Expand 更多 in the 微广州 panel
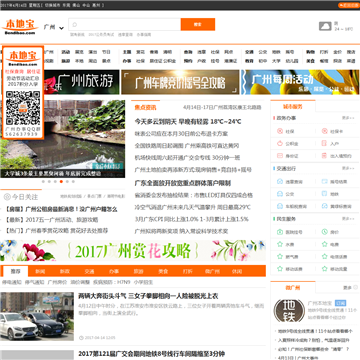 [x=349, y=288]
